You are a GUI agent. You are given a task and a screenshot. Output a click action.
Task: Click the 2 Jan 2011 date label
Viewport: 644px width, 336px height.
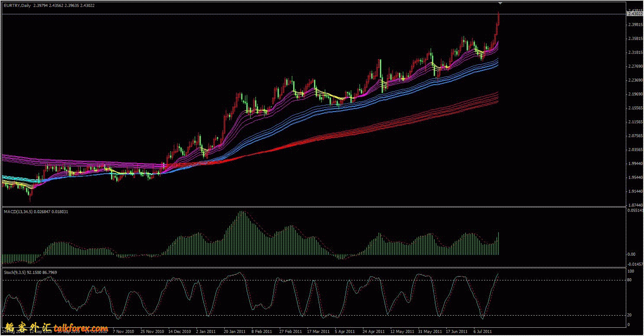point(206,331)
